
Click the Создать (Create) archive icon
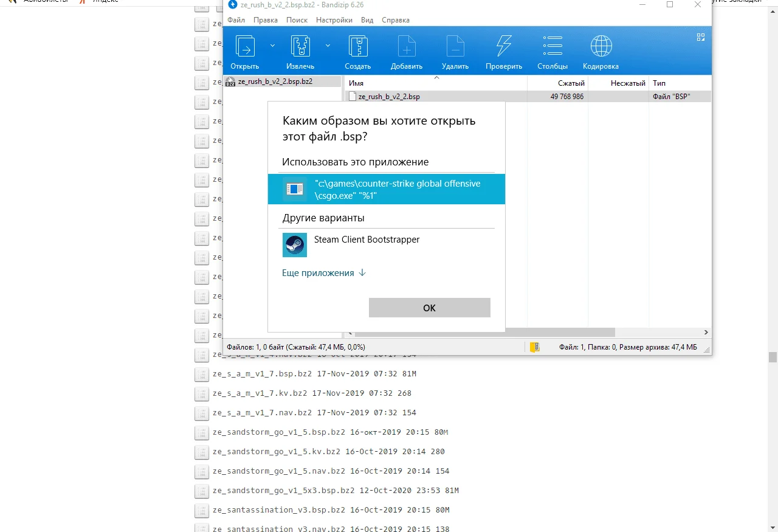point(357,47)
